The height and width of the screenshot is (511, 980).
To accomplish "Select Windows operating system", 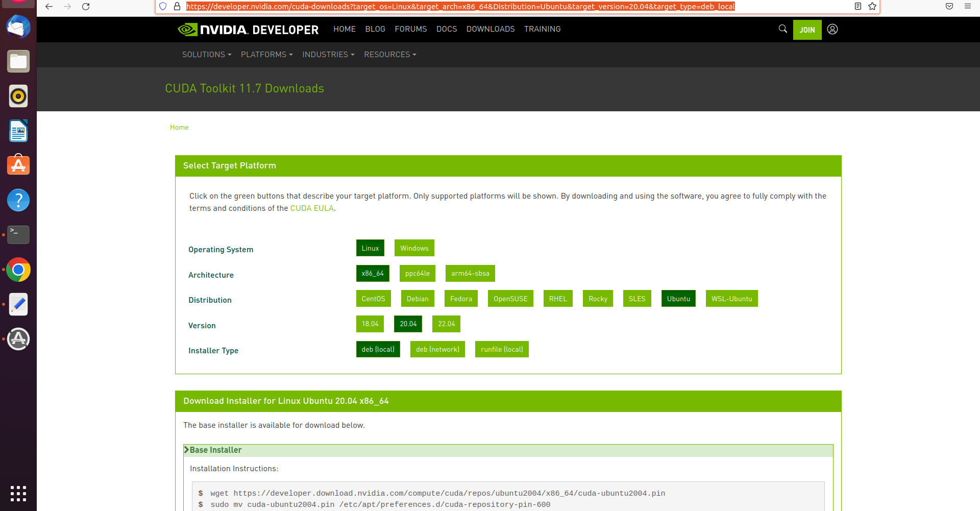I will [414, 248].
